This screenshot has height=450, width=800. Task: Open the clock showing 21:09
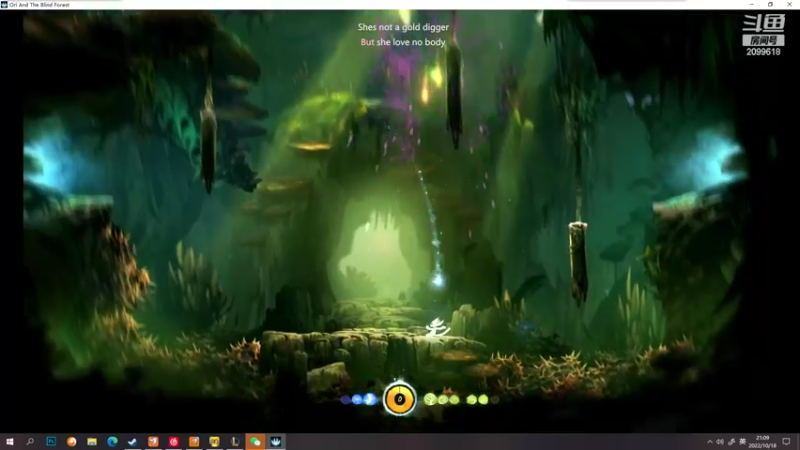coord(762,442)
